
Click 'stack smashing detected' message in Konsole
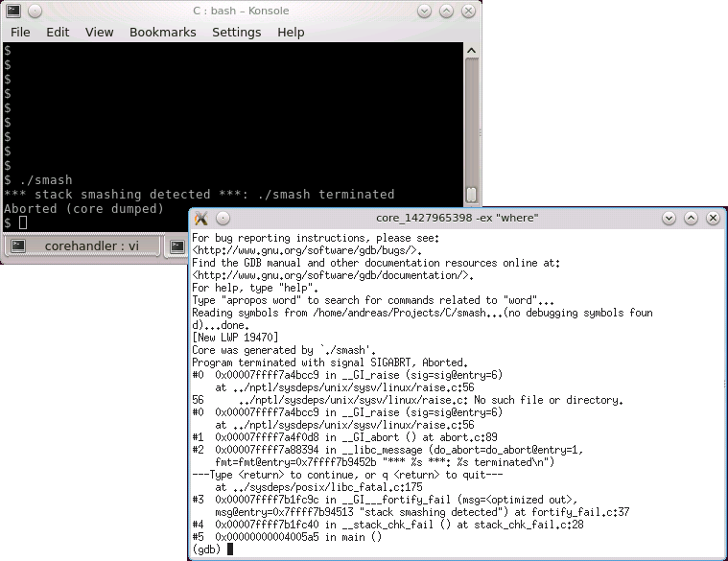point(200,195)
